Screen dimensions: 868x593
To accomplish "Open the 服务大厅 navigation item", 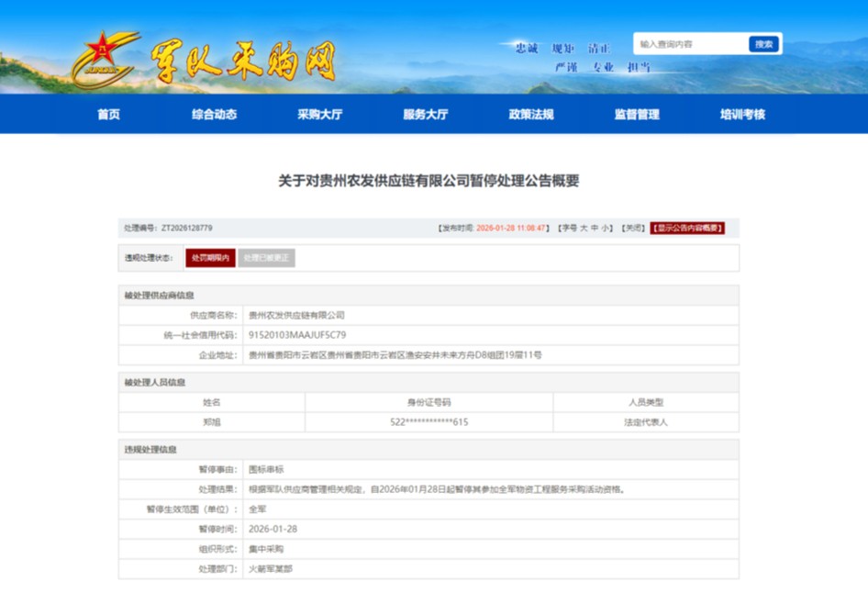I will tap(426, 115).
